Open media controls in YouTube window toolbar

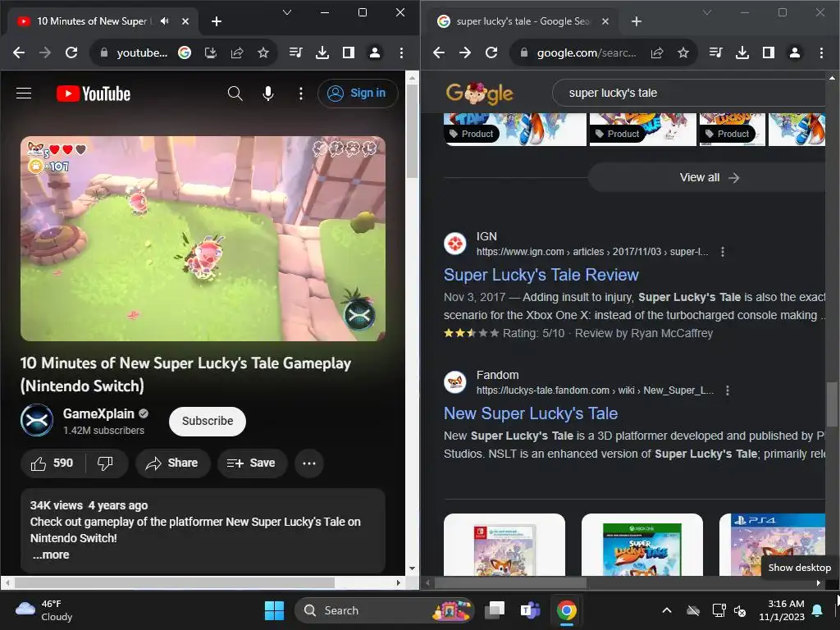(x=295, y=52)
